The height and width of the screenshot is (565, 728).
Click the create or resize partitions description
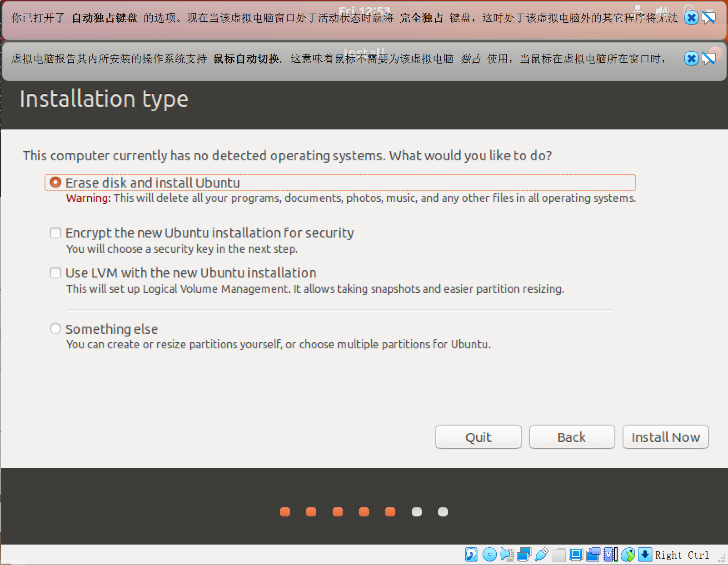pos(278,344)
